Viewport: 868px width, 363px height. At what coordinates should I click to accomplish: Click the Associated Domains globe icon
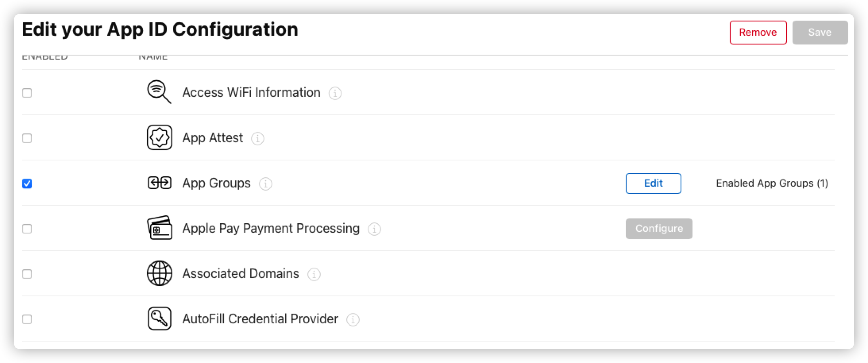point(159,273)
